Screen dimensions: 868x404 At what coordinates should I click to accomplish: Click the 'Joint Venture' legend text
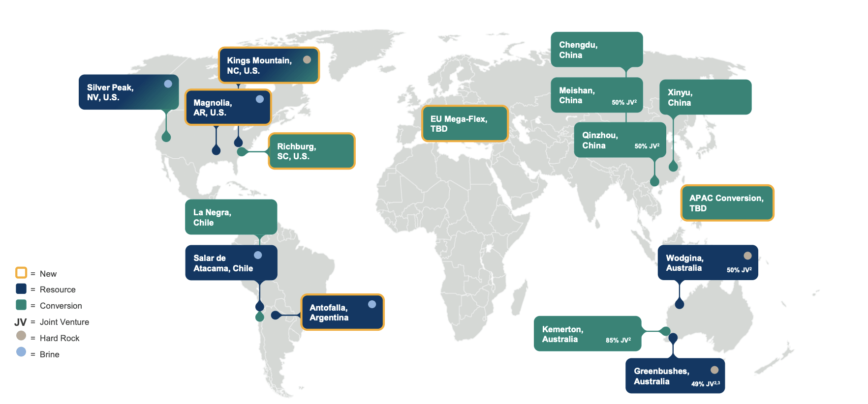point(64,322)
